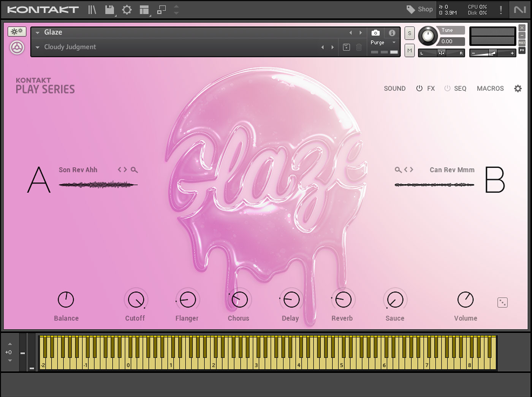Raise keyboard octave with up arrow
This screenshot has width=532, height=397.
click(10, 344)
